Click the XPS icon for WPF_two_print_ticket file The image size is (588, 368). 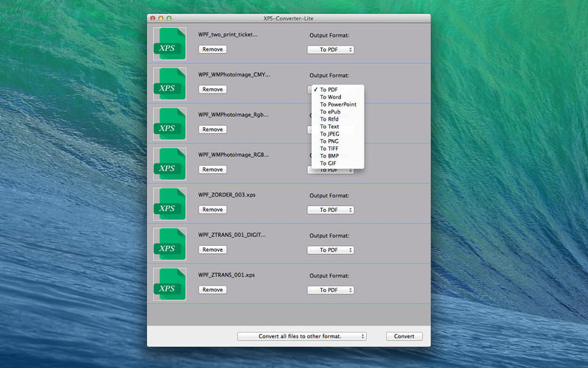(169, 43)
